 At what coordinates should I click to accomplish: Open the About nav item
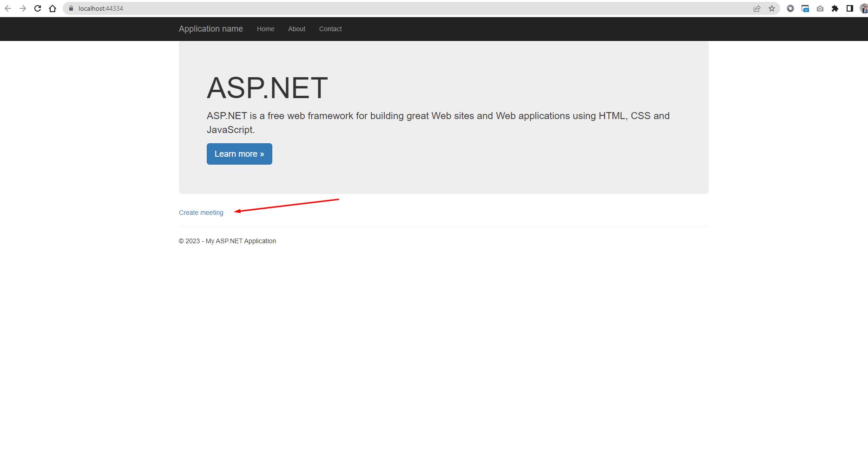tap(297, 29)
